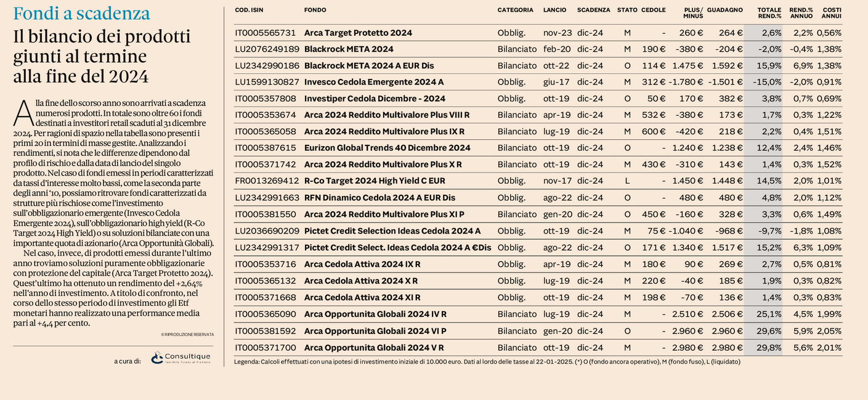Select 'Invesco Cedola Emergente 2024 A'
868x400 pixels.
374,82
